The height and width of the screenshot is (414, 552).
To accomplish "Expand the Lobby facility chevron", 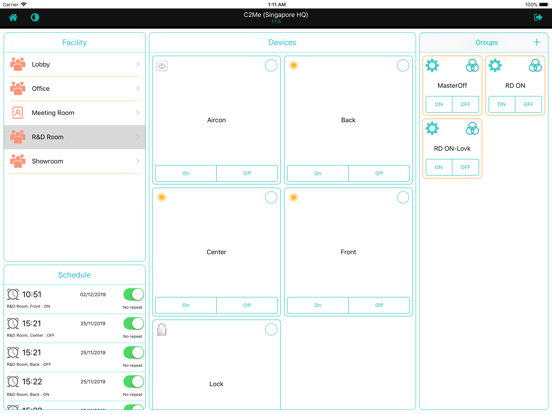I will [x=138, y=64].
